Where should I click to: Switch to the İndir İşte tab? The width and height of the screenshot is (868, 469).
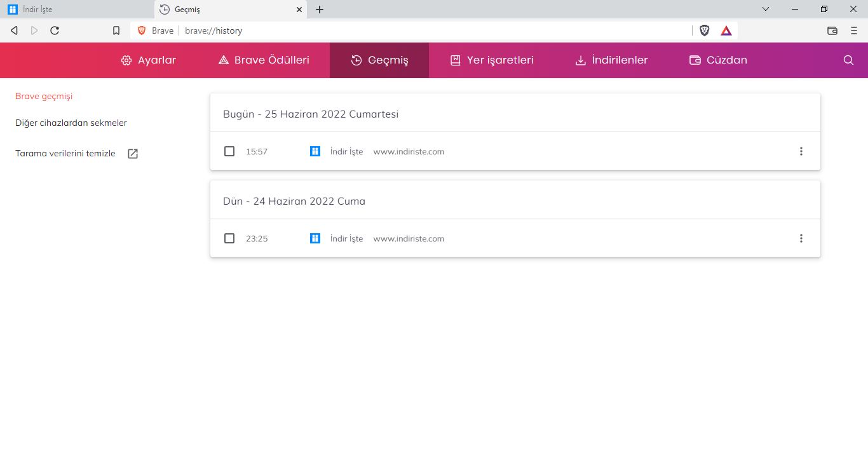coord(78,10)
